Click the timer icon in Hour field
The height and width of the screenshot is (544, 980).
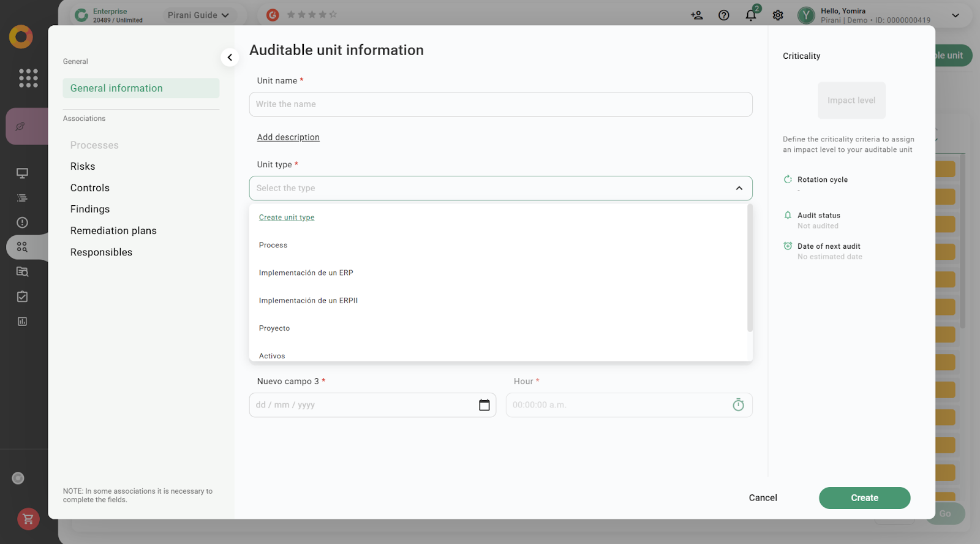tap(738, 405)
